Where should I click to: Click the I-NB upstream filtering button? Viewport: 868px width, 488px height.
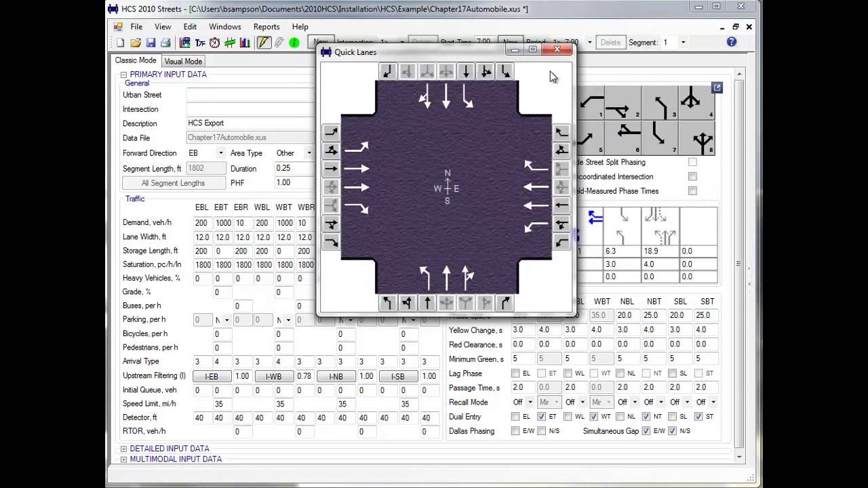(x=336, y=376)
